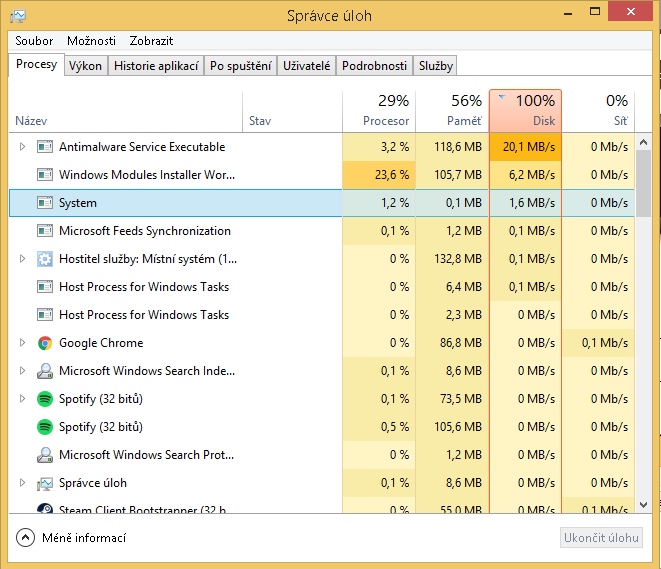Click the Task Manager title bar icon
This screenshot has height=569, width=661.
[x=18, y=16]
